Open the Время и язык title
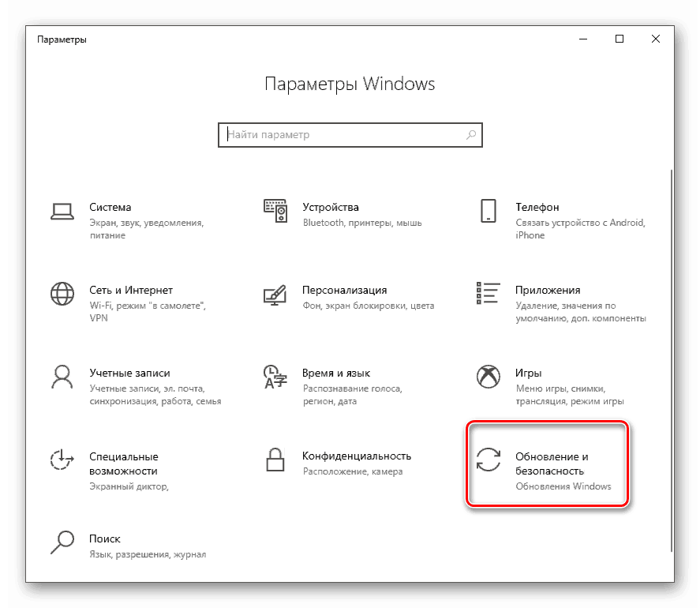The image size is (700, 608). [336, 373]
